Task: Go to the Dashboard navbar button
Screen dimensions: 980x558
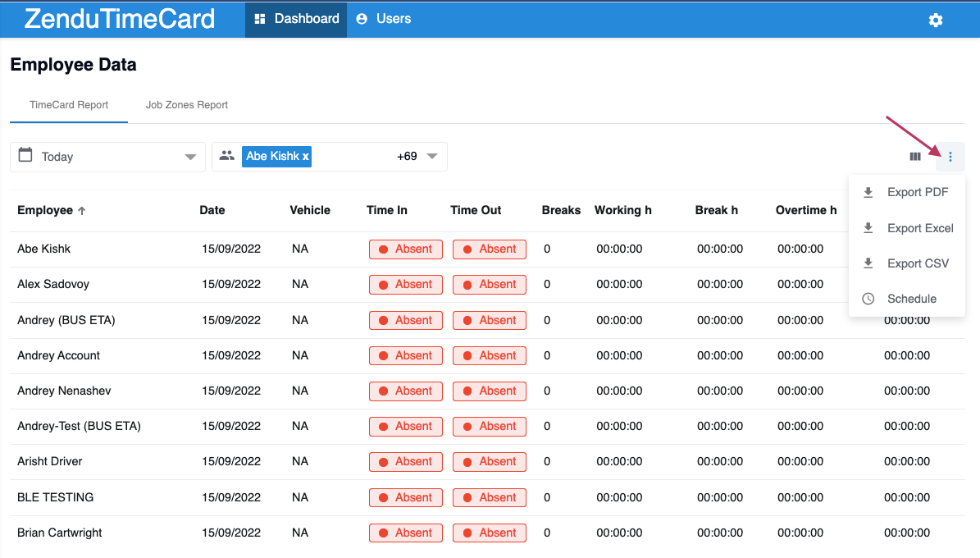Action: point(296,19)
